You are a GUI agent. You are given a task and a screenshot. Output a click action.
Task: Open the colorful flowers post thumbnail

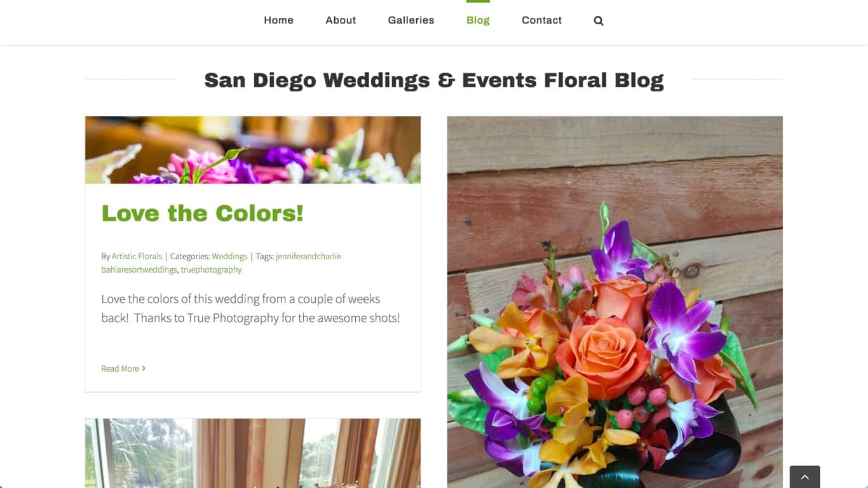pos(253,150)
